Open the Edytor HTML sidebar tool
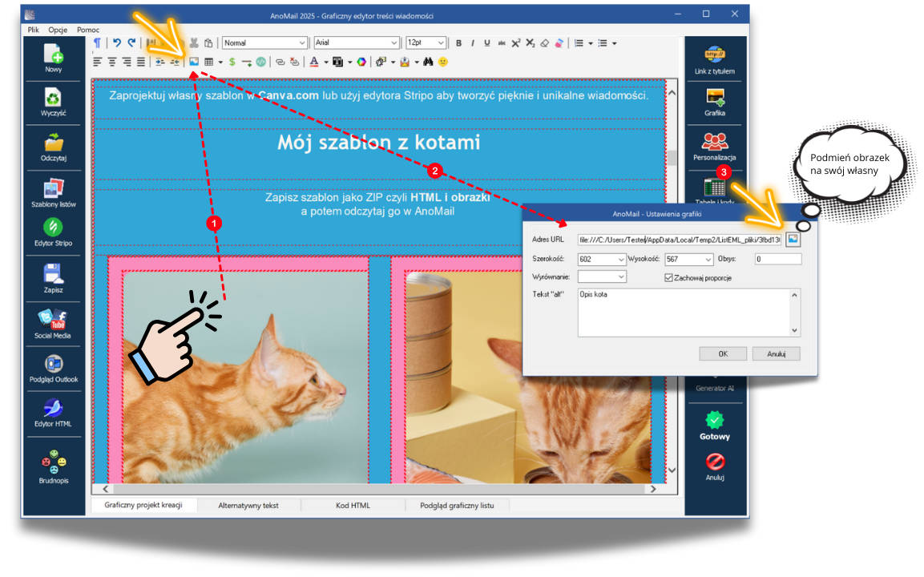This screenshot has height=577, width=924. click(x=53, y=408)
